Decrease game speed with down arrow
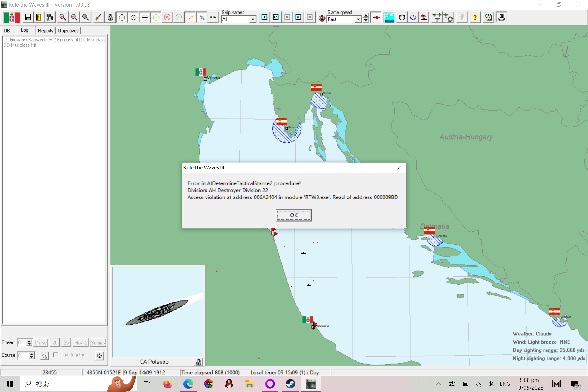Screen dimensions: 588x392 pos(366,20)
